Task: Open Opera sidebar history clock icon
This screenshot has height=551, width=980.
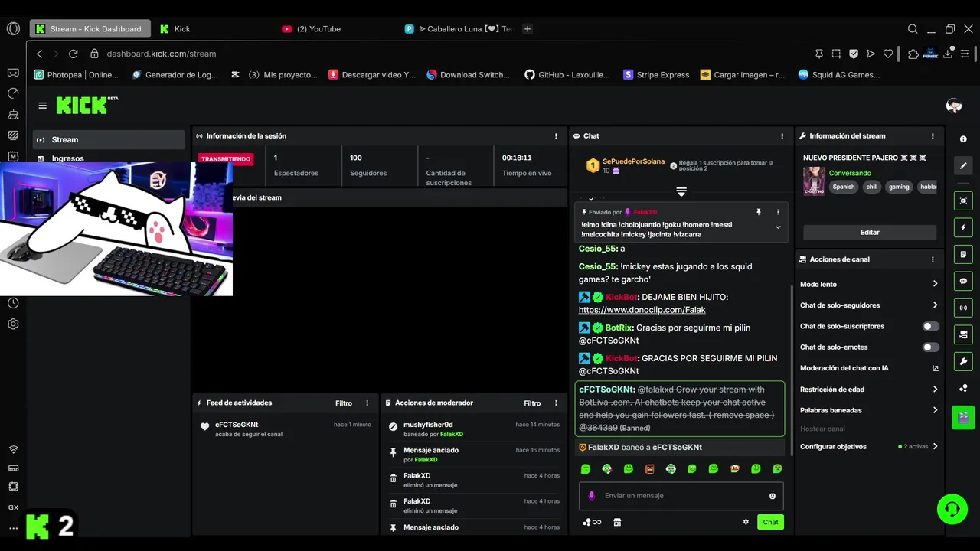Action: click(13, 303)
